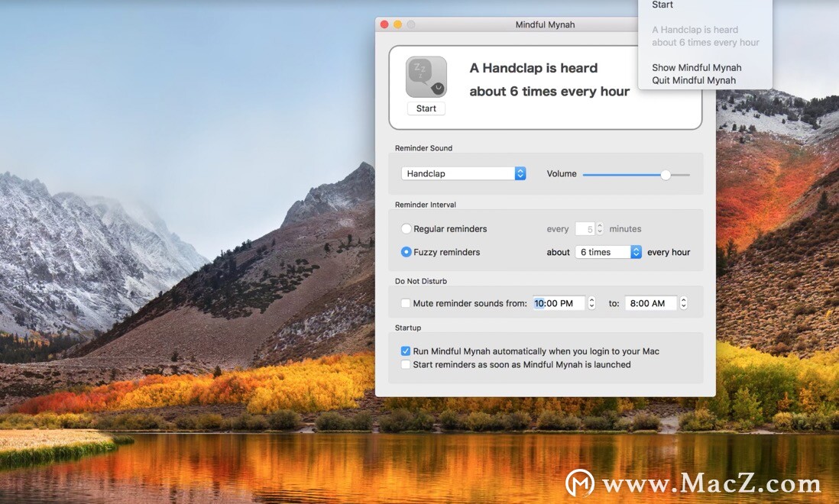Enable Start reminders as soon as launched
Viewport: 839px width, 504px height.
406,364
